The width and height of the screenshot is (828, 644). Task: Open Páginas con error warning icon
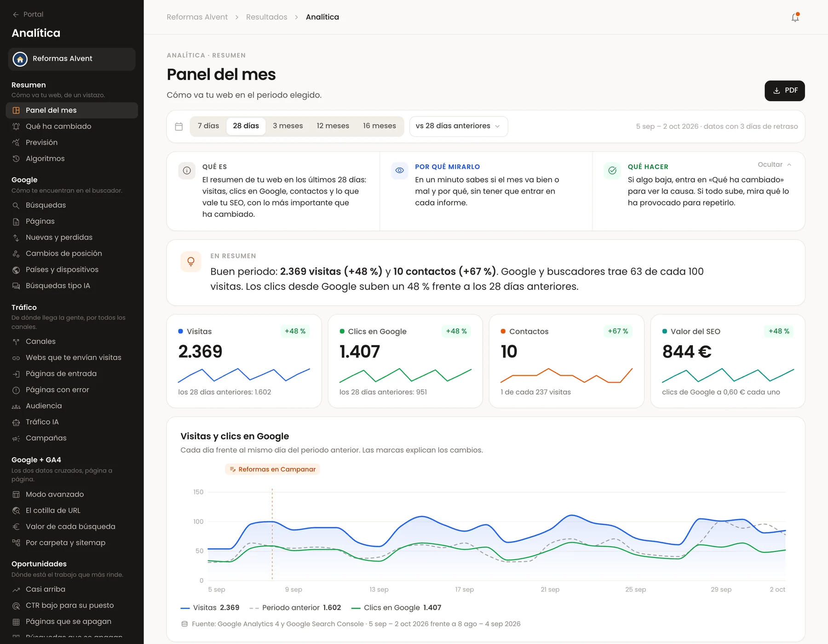coord(16,390)
